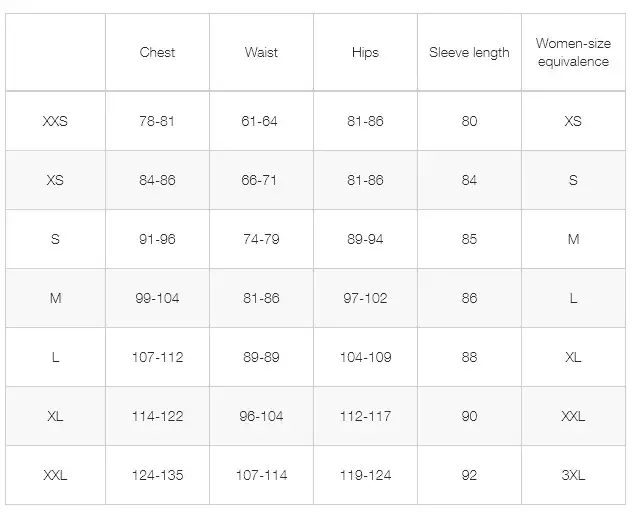Select chest value 107-112

[157, 357]
